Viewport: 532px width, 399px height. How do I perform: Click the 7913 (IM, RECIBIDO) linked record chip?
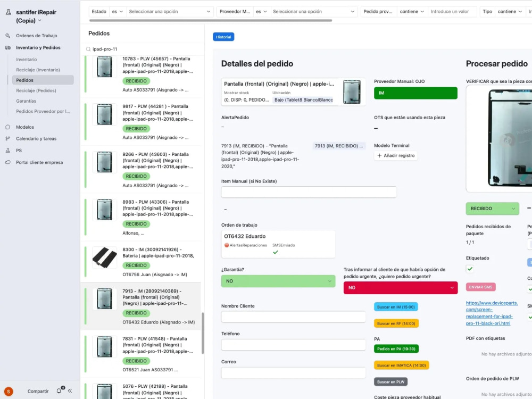tap(339, 146)
